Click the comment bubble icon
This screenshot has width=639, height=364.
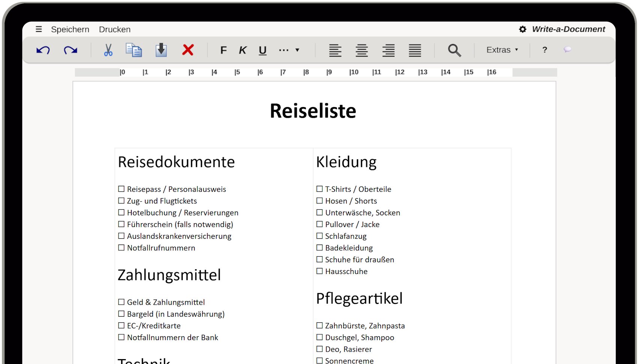(567, 50)
